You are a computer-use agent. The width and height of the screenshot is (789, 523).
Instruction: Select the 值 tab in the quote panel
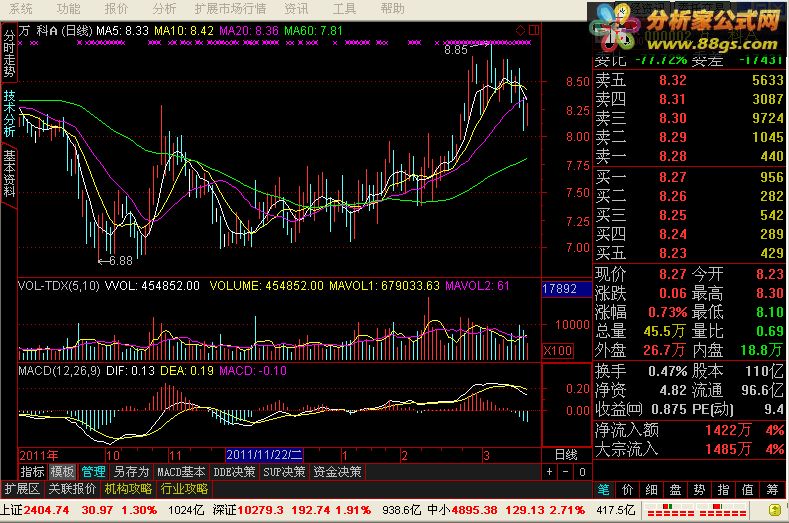click(748, 490)
